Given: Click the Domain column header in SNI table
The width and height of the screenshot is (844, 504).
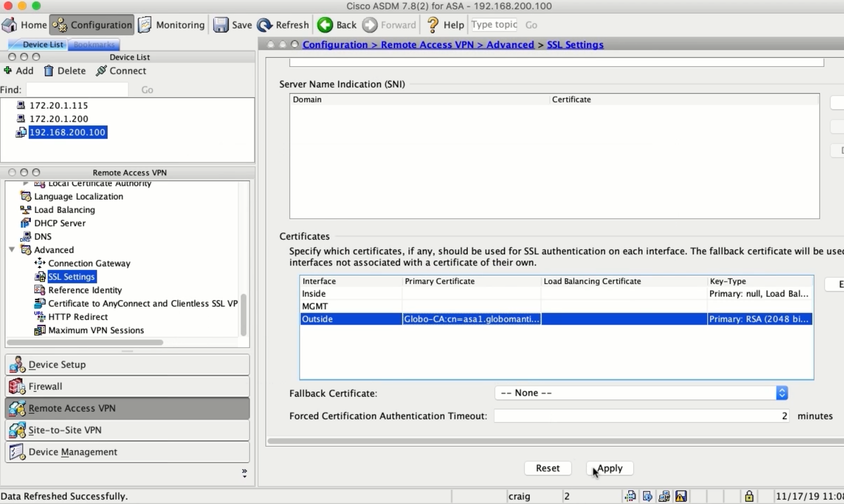Looking at the screenshot, I should [x=420, y=99].
